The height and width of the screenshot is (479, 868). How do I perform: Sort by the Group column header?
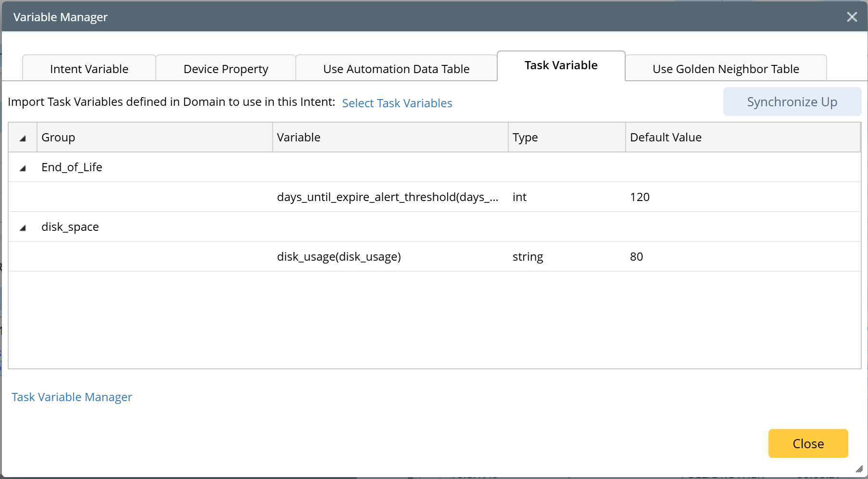58,138
